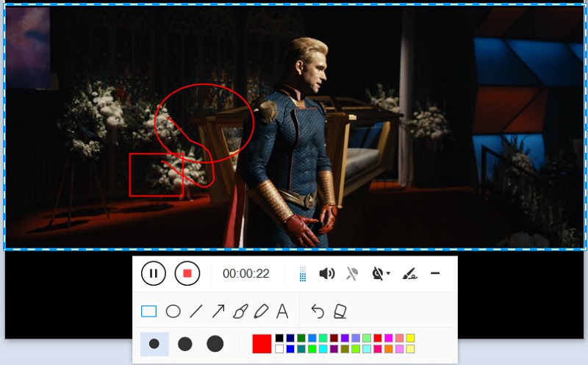Stop the recording with red square button
Screen dimensions: 588x365
[x=187, y=273]
